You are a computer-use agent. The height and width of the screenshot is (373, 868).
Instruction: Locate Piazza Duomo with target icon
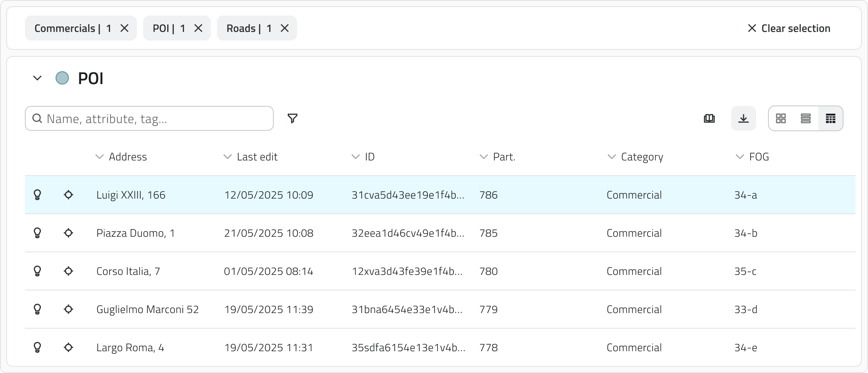click(x=68, y=233)
